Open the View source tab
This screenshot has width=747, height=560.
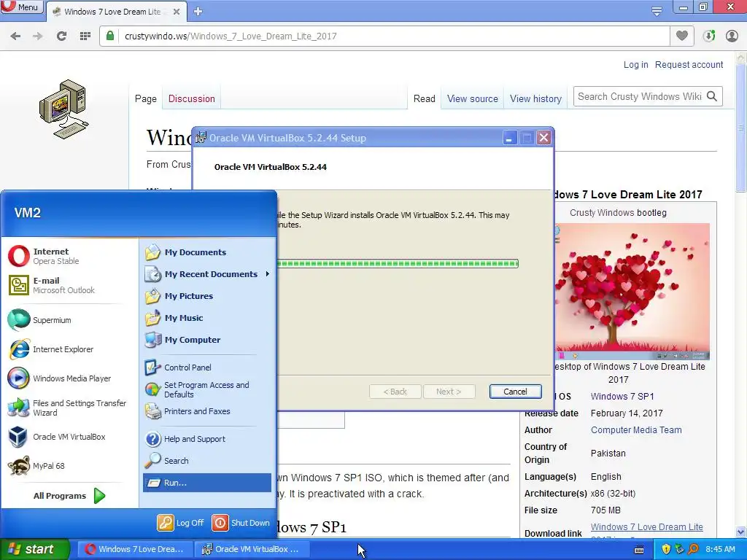[472, 98]
